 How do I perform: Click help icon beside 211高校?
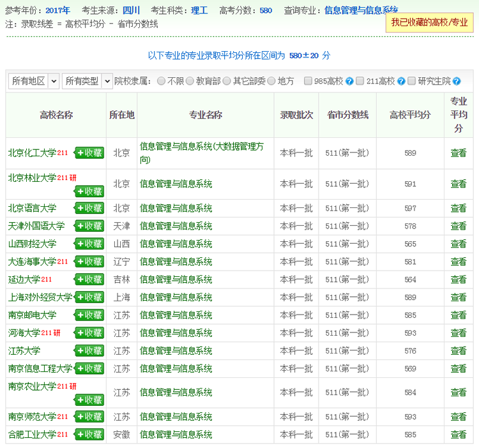pyautogui.click(x=401, y=81)
